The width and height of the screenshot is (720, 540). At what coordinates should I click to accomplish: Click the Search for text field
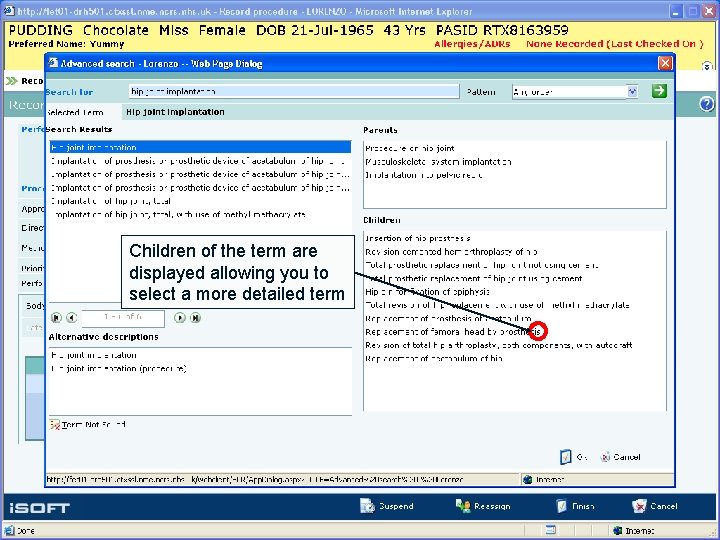[x=294, y=91]
